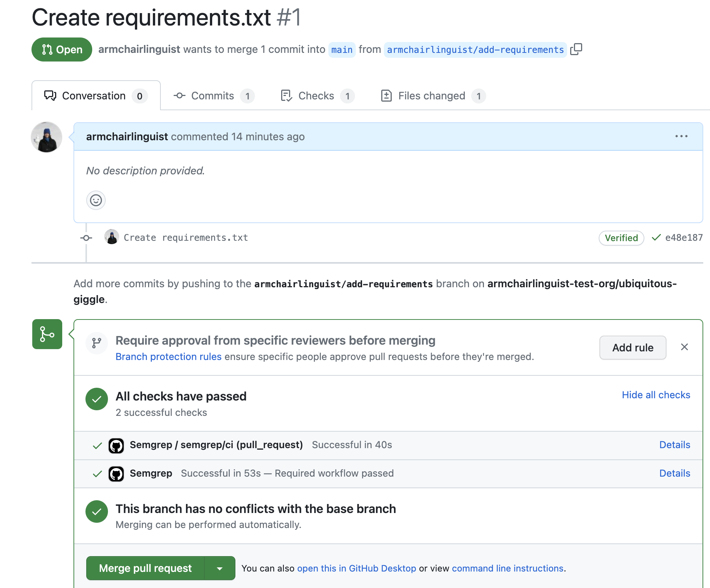Click the commit icon beside Create requirements.txt
Screen dimensions: 710x588
coord(86,238)
